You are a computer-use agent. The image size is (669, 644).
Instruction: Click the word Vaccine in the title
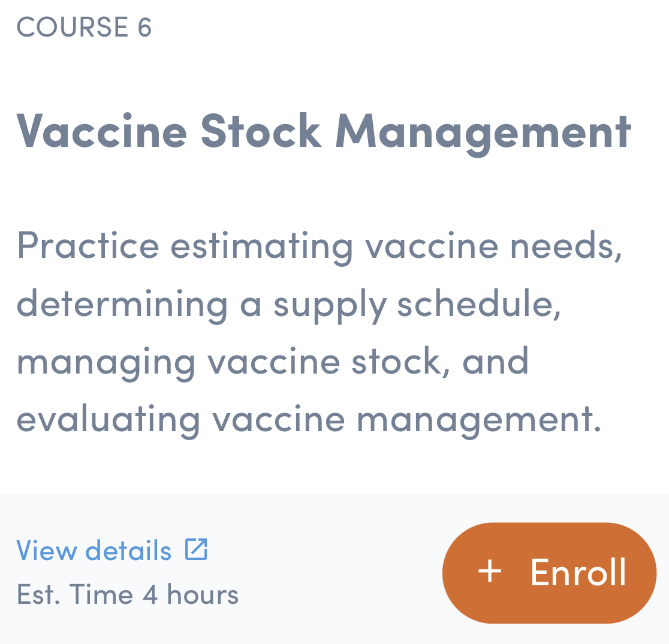point(102,130)
